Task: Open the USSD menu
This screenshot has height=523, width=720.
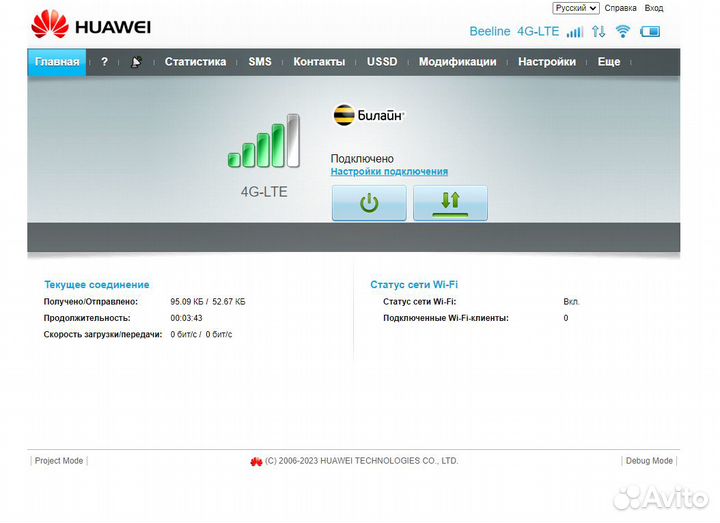Action: [x=382, y=62]
